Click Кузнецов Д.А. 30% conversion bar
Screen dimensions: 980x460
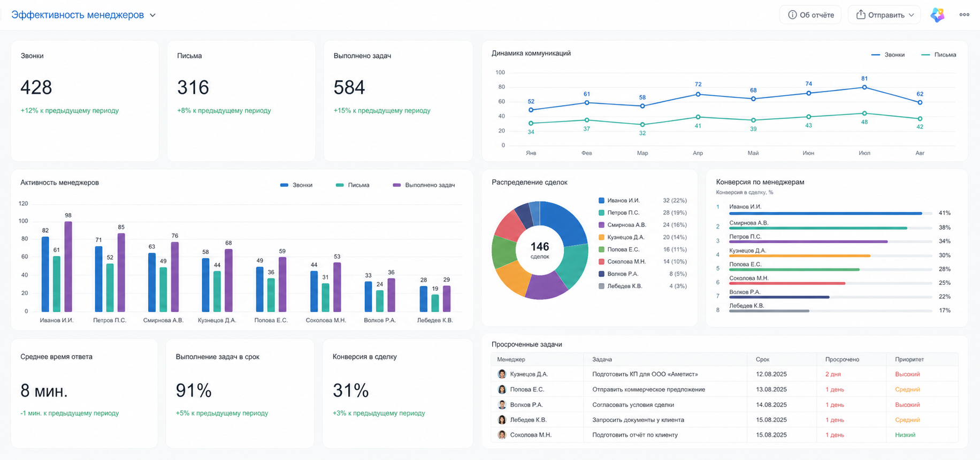pyautogui.click(x=800, y=256)
